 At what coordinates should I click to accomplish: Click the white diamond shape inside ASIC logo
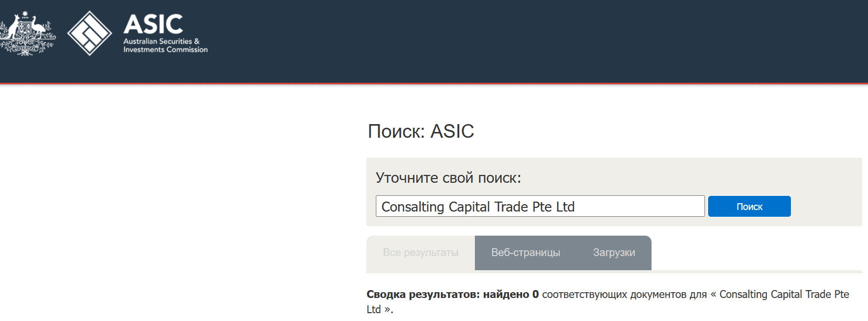pyautogui.click(x=90, y=32)
